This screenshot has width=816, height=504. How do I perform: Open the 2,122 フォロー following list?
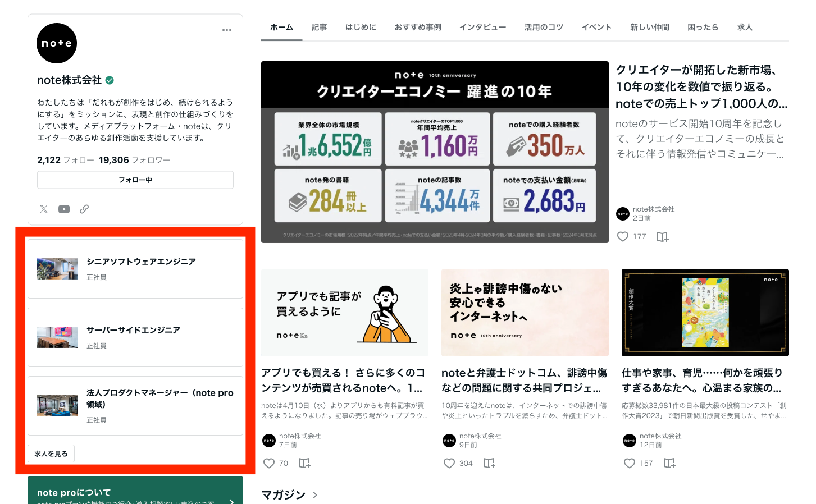(x=66, y=160)
